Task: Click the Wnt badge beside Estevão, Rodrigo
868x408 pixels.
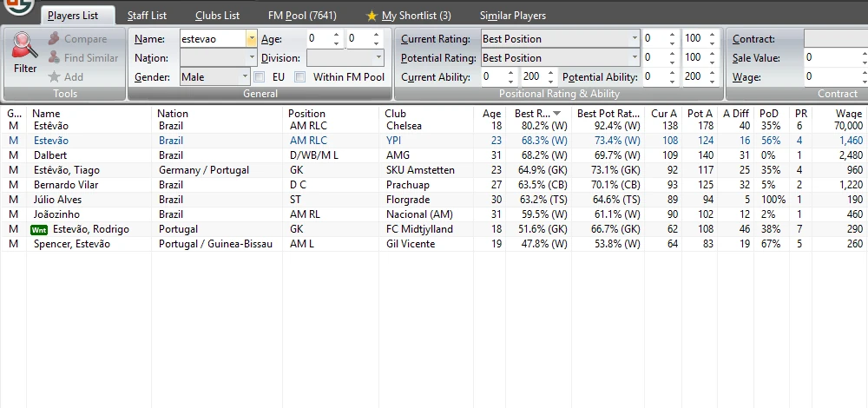Action: (x=39, y=229)
